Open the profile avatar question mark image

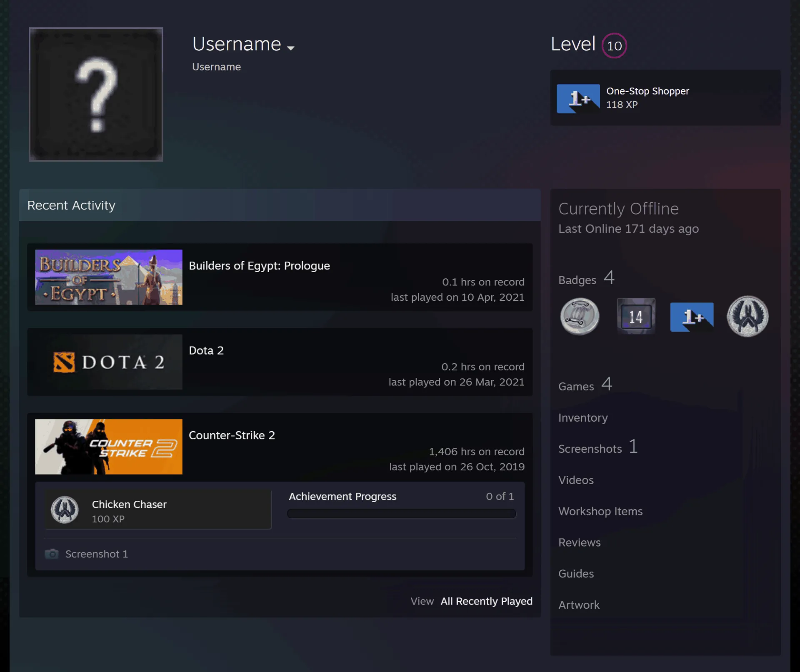[x=96, y=94]
